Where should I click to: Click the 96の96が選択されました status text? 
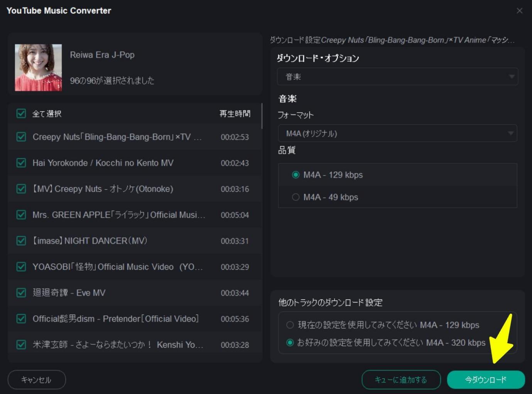tap(112, 81)
